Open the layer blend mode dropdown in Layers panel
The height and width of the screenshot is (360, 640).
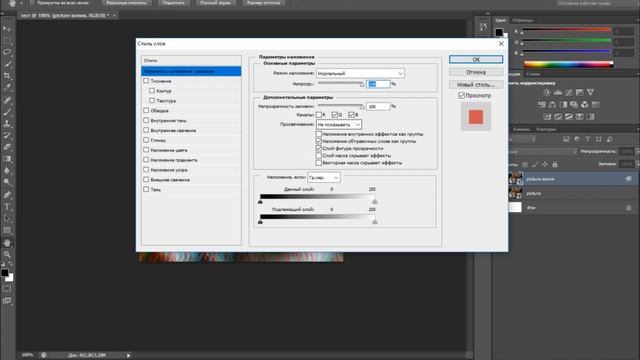click(542, 151)
